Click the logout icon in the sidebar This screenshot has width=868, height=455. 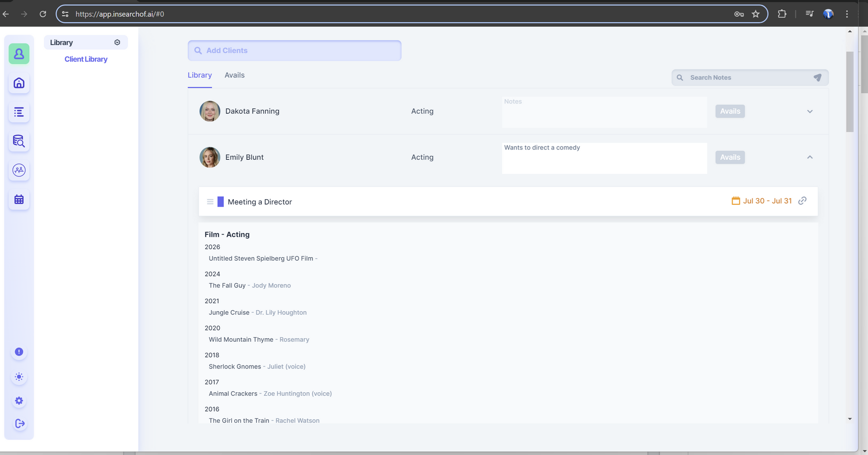pos(19,424)
